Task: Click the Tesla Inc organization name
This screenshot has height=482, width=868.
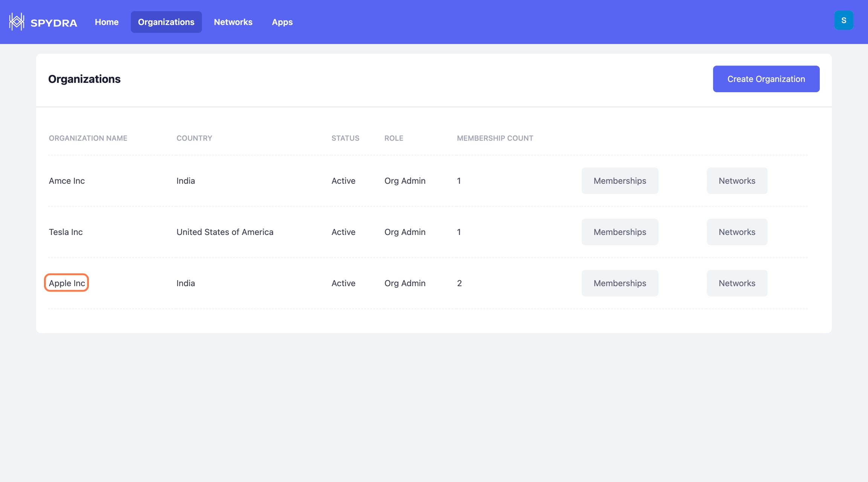Action: pos(66,232)
